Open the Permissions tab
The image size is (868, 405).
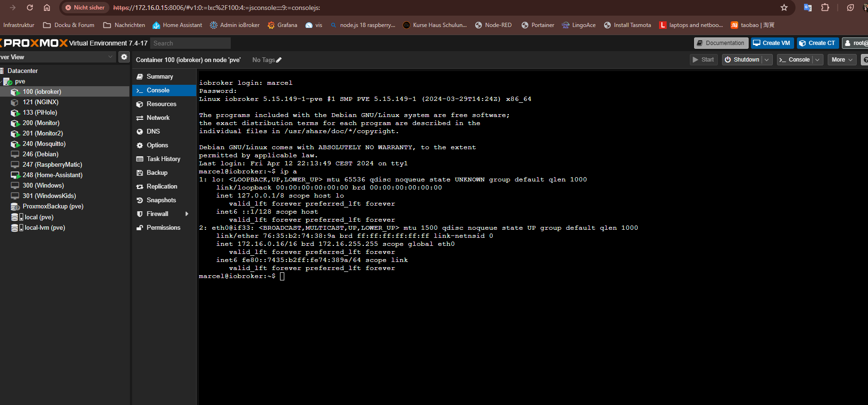click(164, 227)
